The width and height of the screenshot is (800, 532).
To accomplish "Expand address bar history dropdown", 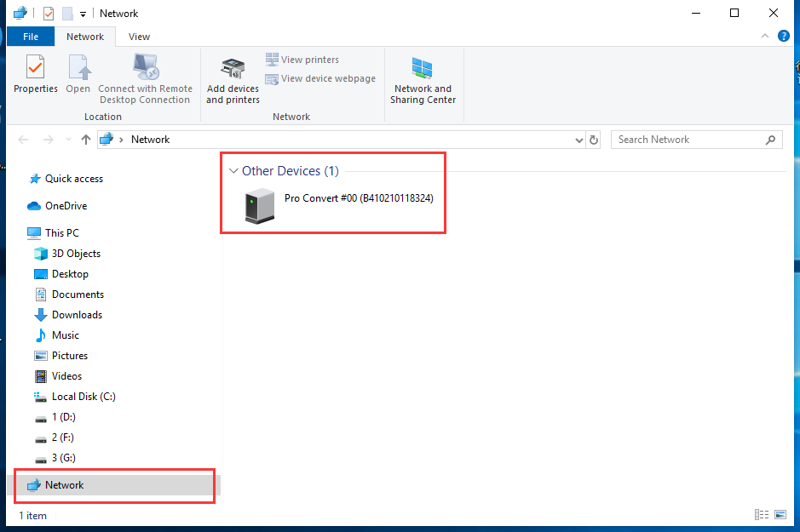I will 579,140.
